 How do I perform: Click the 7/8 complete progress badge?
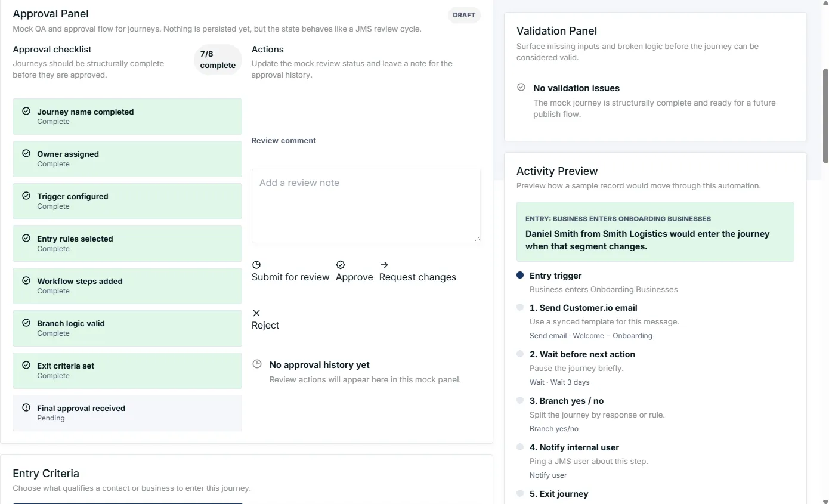[x=218, y=60]
